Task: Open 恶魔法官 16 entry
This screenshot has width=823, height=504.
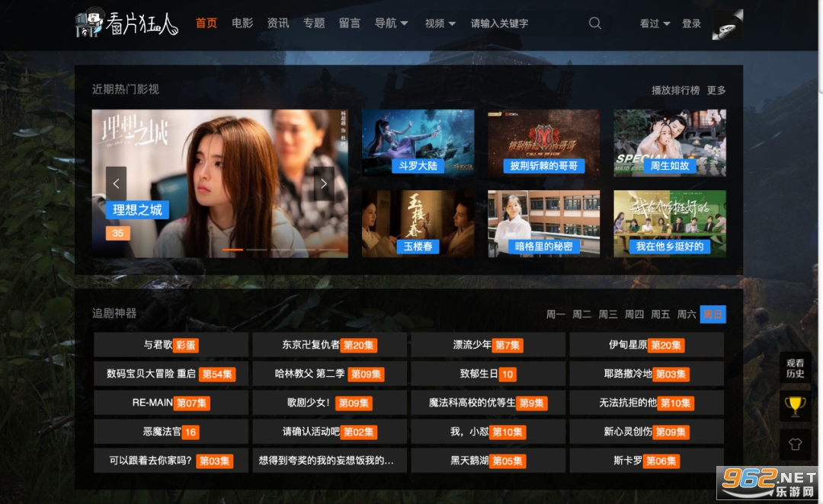Action: [x=171, y=432]
